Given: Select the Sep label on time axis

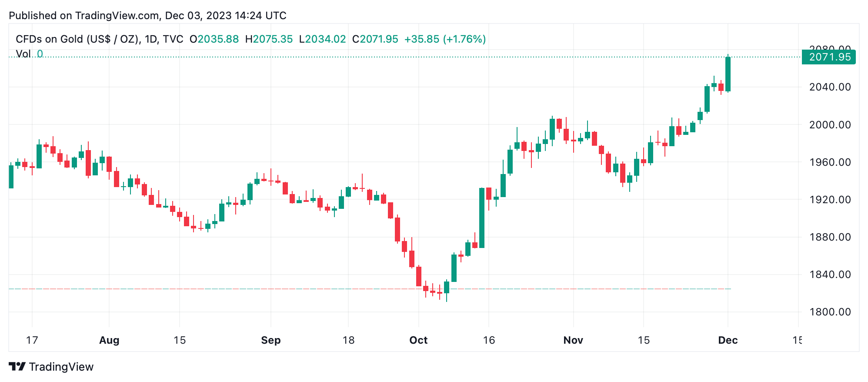Looking at the screenshot, I should [x=270, y=340].
